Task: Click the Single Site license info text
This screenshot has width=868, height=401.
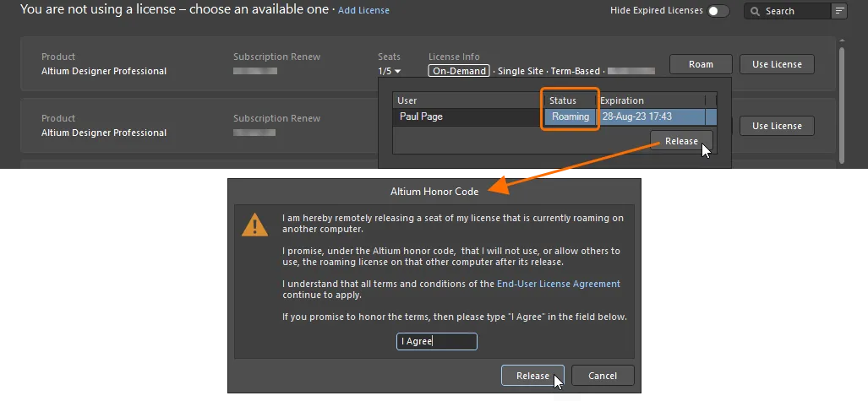Action: click(521, 71)
